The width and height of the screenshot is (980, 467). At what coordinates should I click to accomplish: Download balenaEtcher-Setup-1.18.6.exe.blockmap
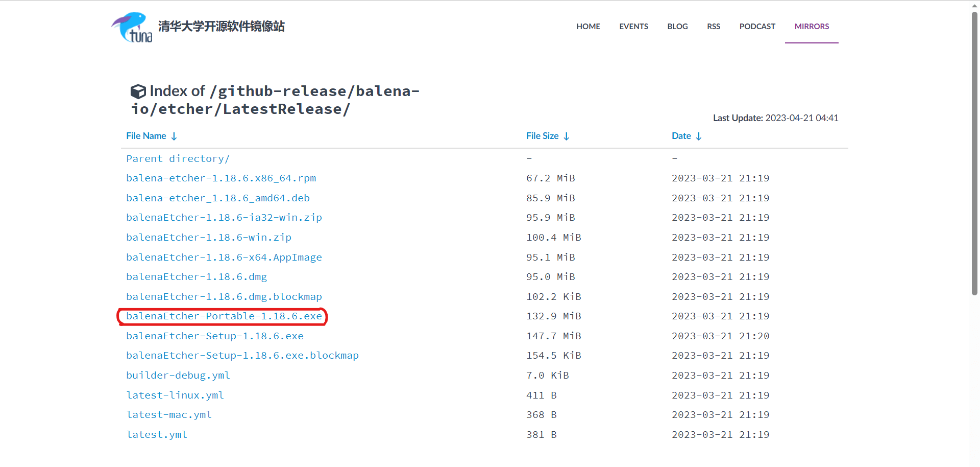[x=242, y=356]
